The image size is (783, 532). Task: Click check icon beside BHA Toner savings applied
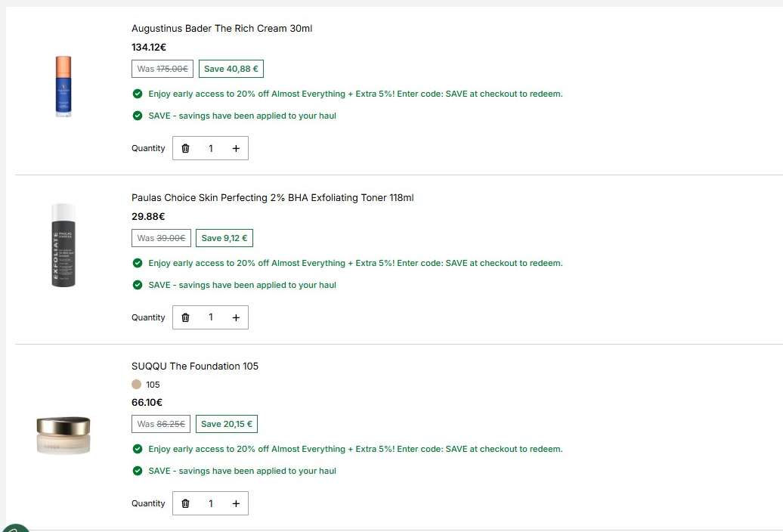tap(138, 285)
